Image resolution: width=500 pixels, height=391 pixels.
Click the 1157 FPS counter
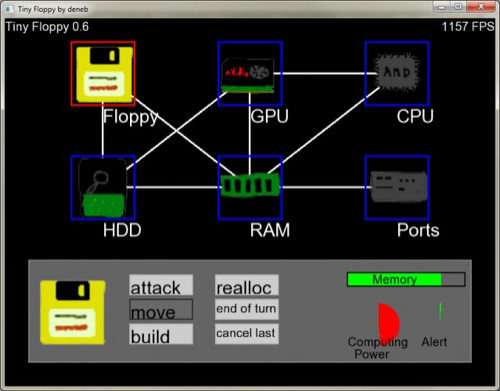[468, 27]
